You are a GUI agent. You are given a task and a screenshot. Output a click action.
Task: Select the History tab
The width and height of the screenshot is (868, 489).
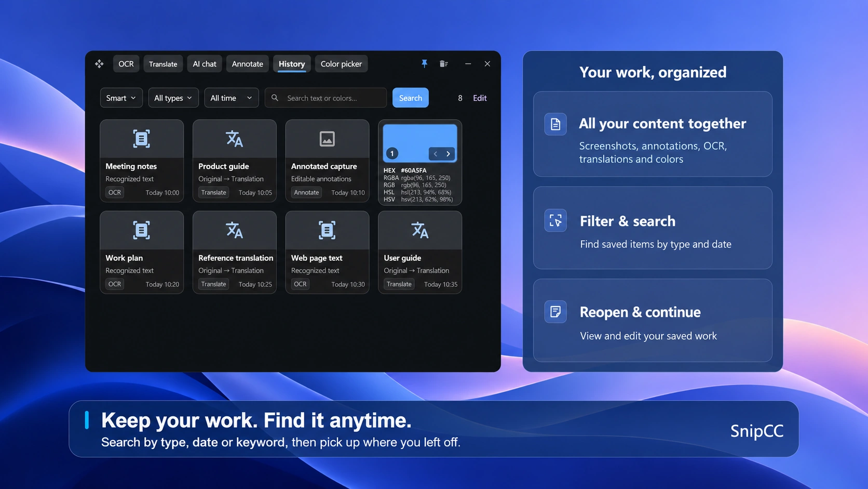pos(292,64)
